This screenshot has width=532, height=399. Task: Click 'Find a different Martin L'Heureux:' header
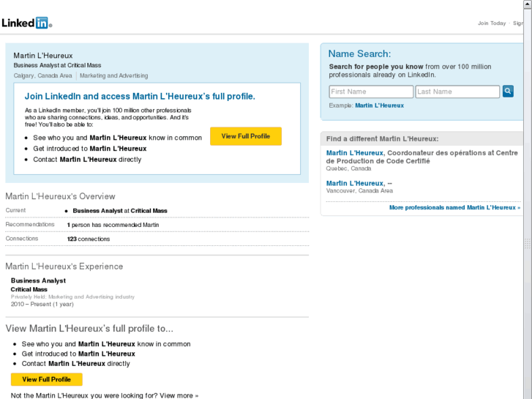383,138
